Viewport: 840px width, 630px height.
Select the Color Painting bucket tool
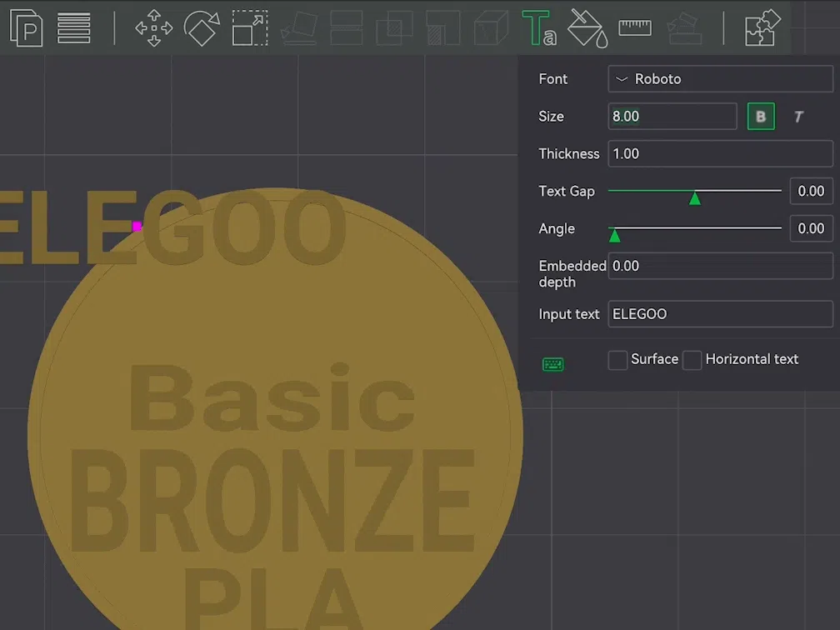tap(587, 28)
